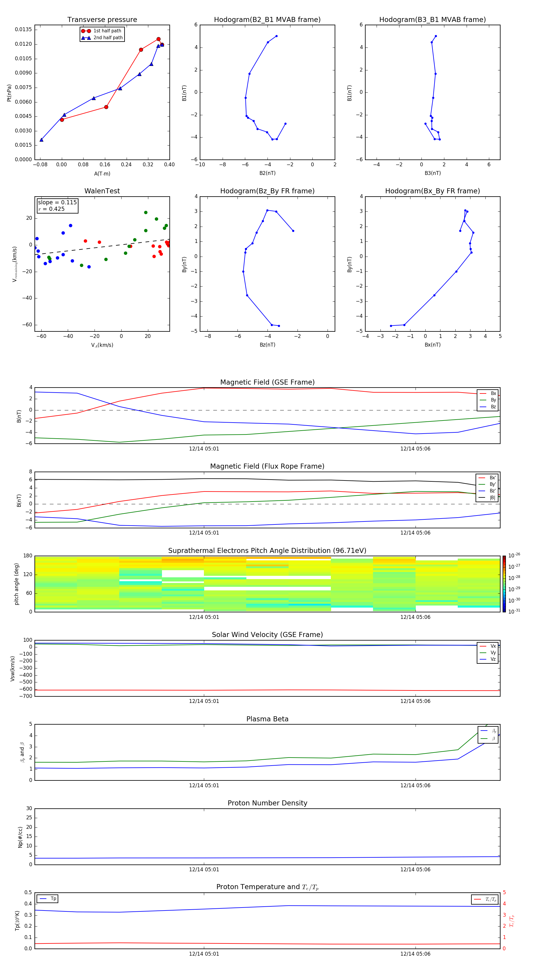Click the 'Bx(nT)' x-axis label
Screen dimensions: 535x980
point(432,345)
